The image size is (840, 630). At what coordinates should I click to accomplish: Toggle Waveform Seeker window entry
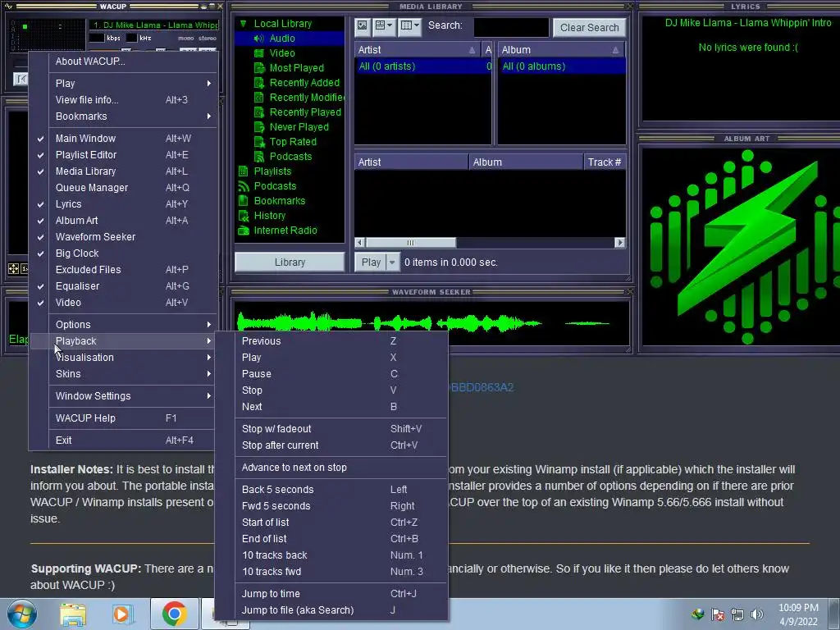[124, 237]
